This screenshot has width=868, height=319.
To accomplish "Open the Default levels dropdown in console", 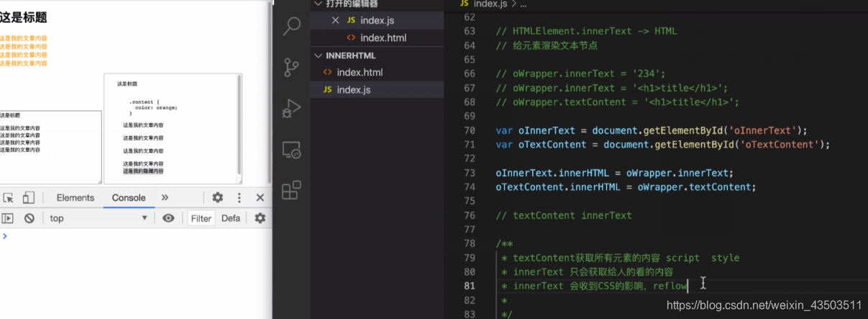I will click(x=231, y=218).
